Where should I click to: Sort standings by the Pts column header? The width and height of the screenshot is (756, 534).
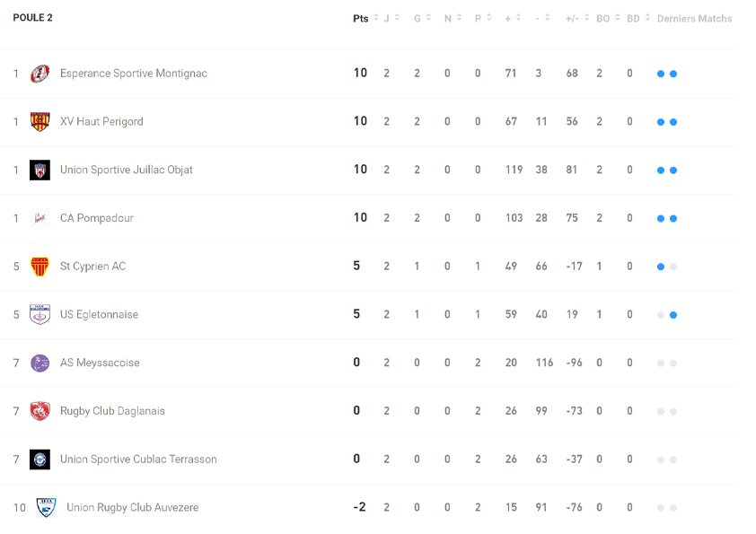361,19
